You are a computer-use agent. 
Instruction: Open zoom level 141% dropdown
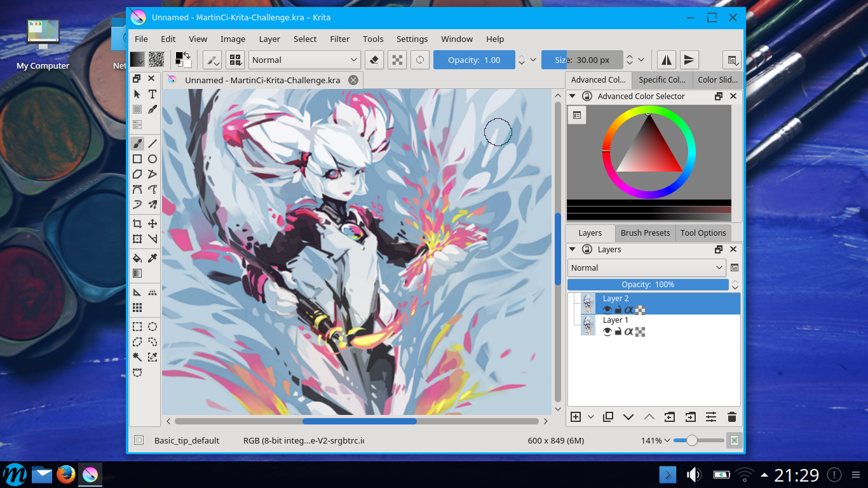(656, 440)
